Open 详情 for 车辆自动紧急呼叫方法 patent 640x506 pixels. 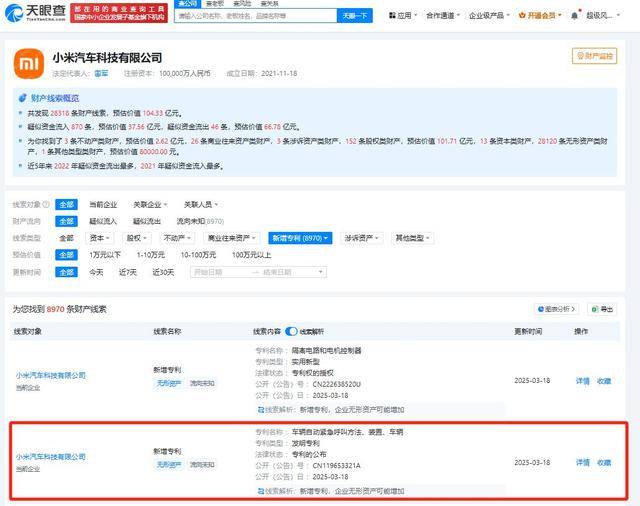coord(583,463)
